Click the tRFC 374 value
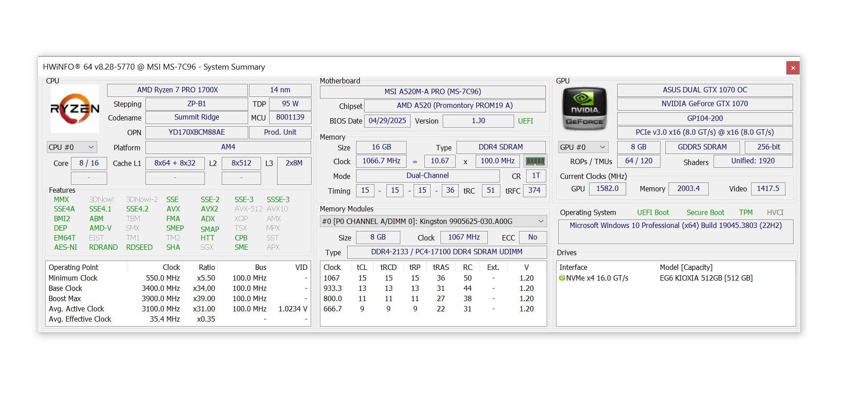Viewport: 868px width, 393px height. click(534, 190)
